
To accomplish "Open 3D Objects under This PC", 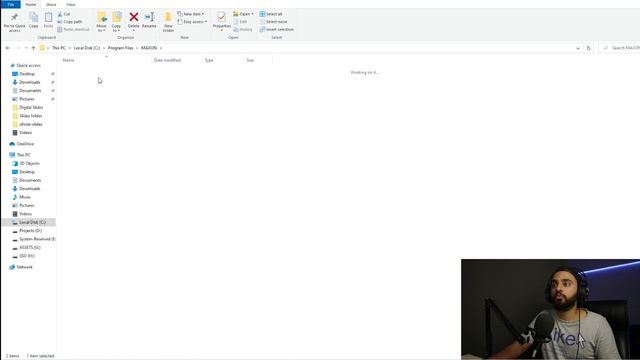I will (29, 163).
